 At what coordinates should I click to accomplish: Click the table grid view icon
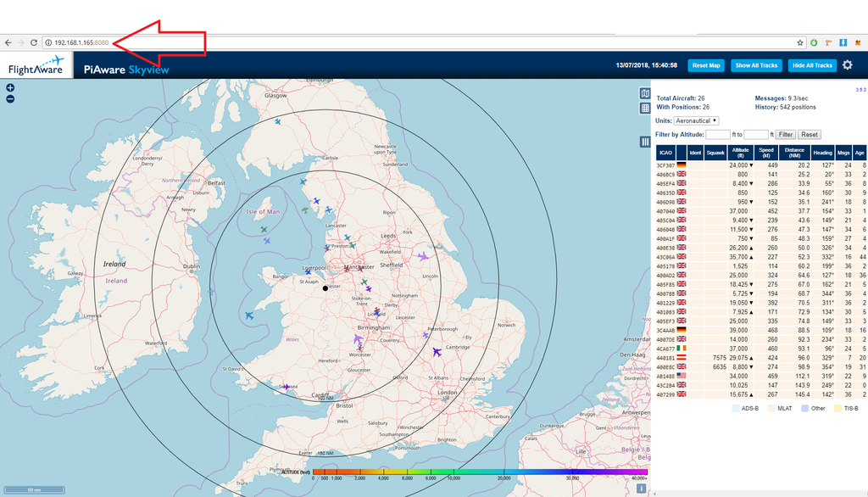645,109
